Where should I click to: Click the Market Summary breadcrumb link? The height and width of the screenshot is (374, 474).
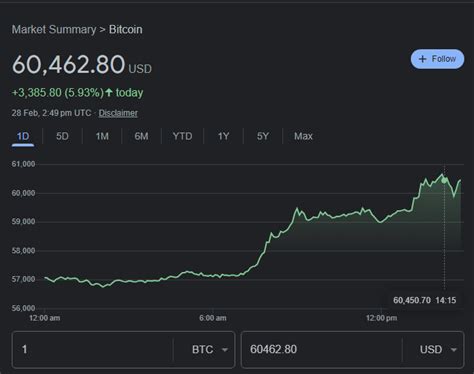[x=54, y=29]
